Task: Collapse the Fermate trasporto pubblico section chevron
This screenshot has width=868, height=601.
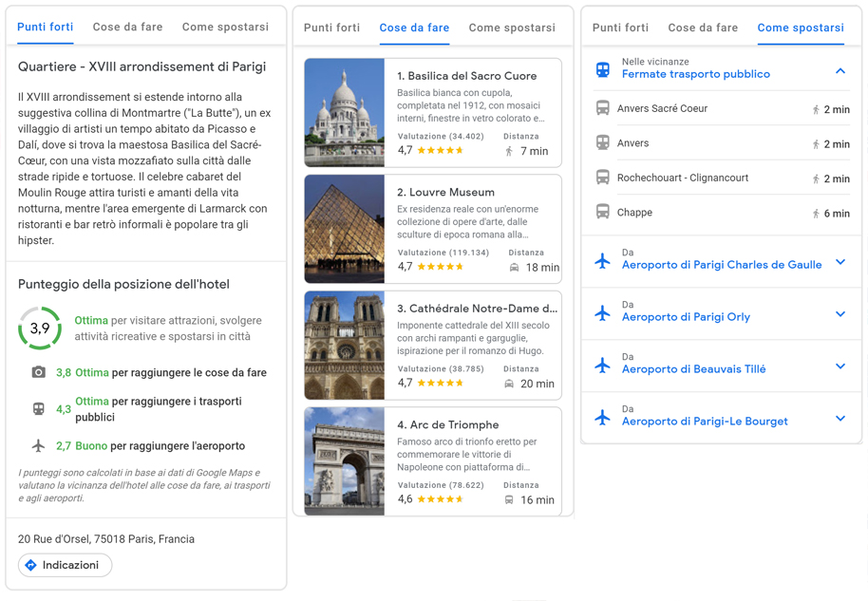Action: [x=840, y=70]
